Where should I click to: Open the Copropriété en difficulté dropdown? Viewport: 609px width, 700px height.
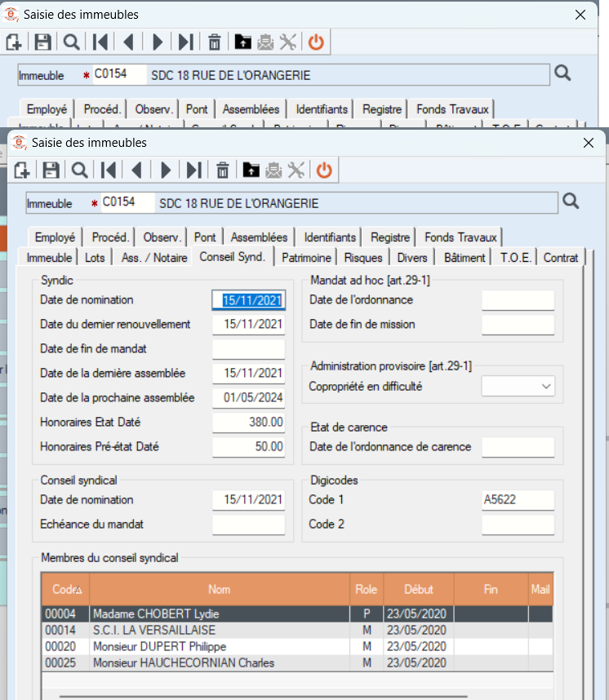[x=518, y=386]
